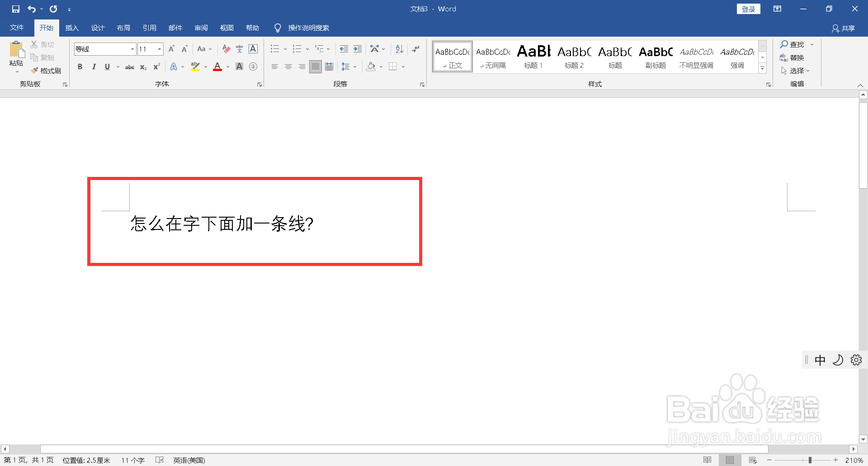Toggle IME moon mode icon
This screenshot has width=868, height=466.
pos(838,360)
